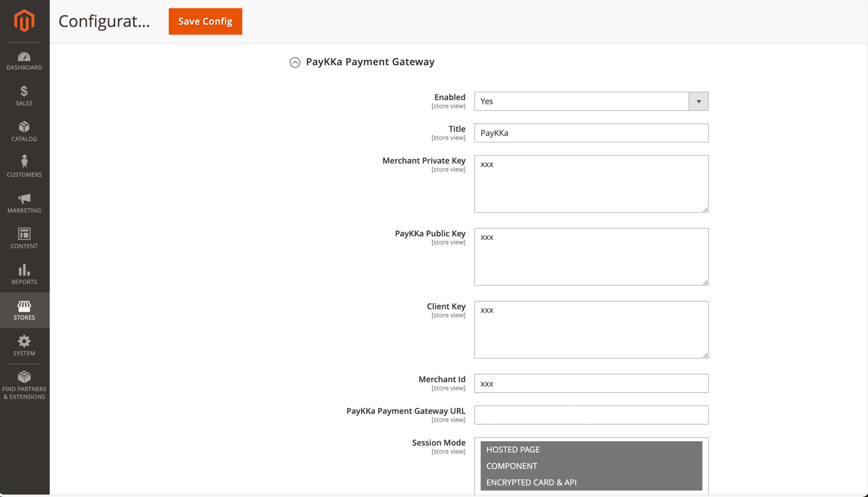
Task: Open the Marketing megaphone menu
Action: [x=24, y=203]
